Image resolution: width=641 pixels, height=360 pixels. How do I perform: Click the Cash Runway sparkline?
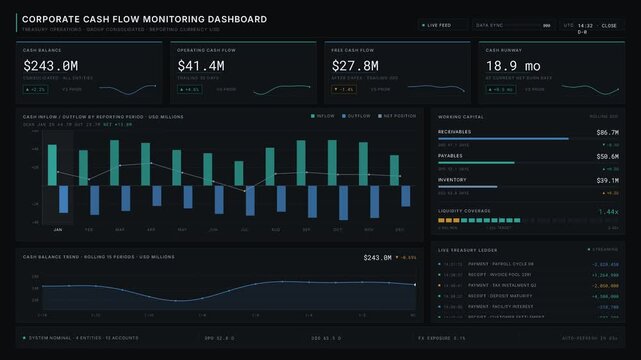[590, 89]
